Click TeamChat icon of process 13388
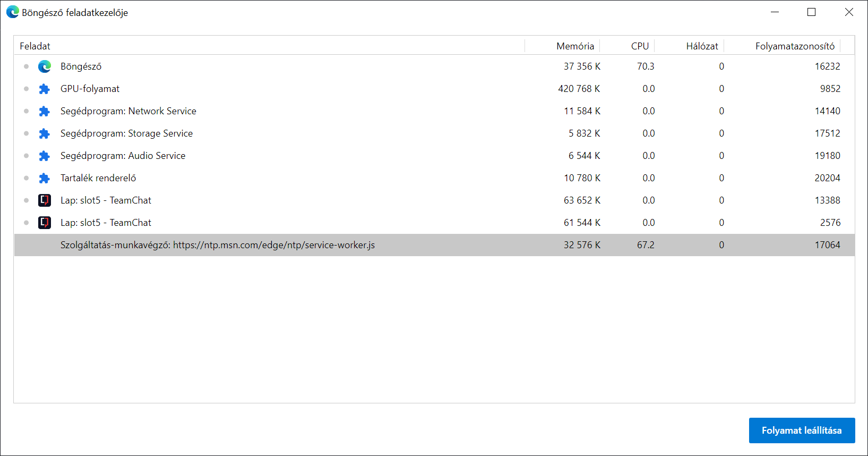This screenshot has width=868, height=456. (x=45, y=200)
